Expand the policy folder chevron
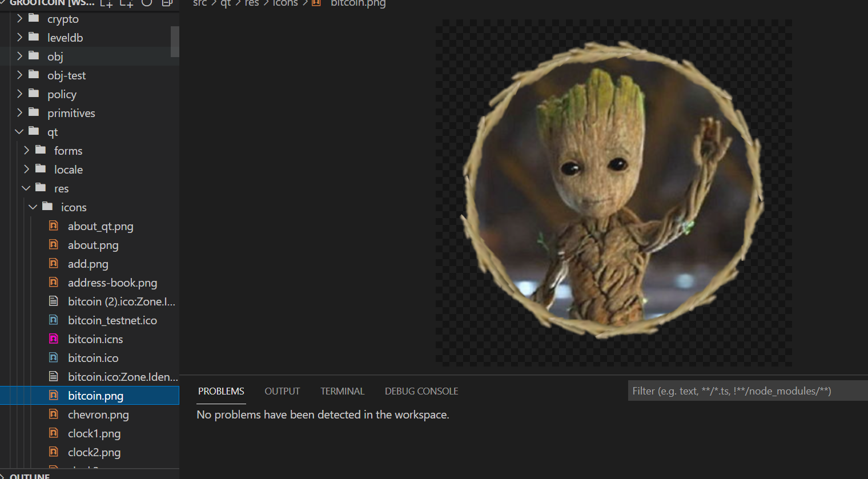This screenshot has width=868, height=479. click(x=20, y=94)
